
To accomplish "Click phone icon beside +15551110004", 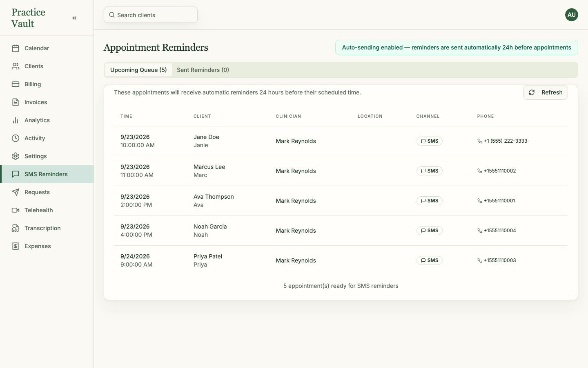I will [480, 231].
